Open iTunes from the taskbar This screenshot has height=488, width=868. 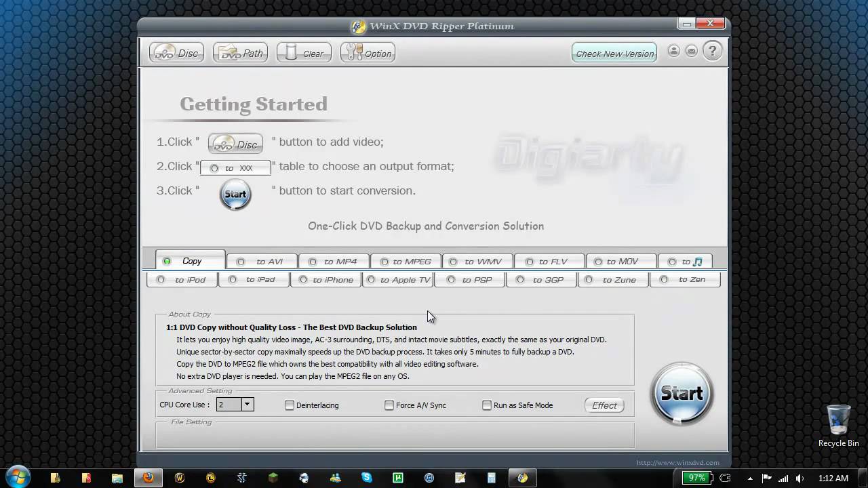(429, 478)
